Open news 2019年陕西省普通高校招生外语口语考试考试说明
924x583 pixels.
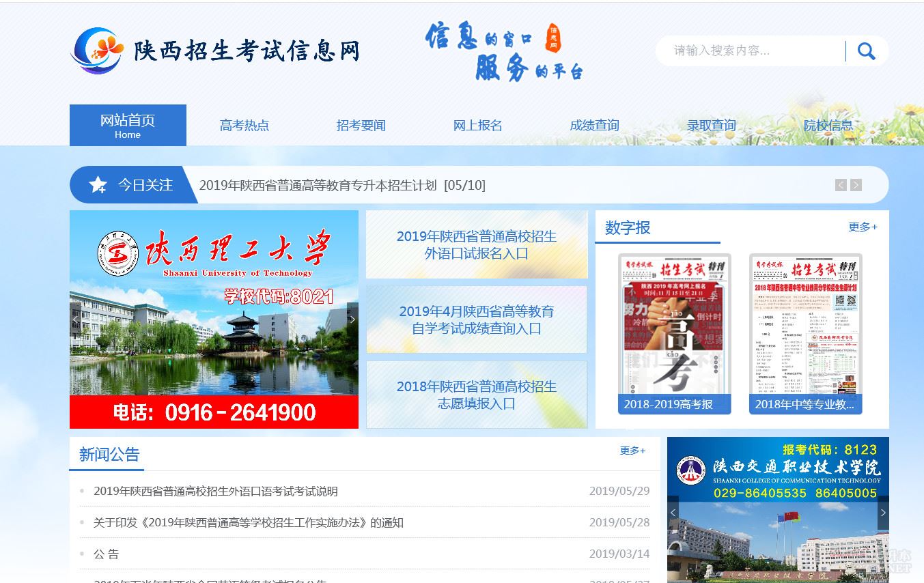[216, 492]
